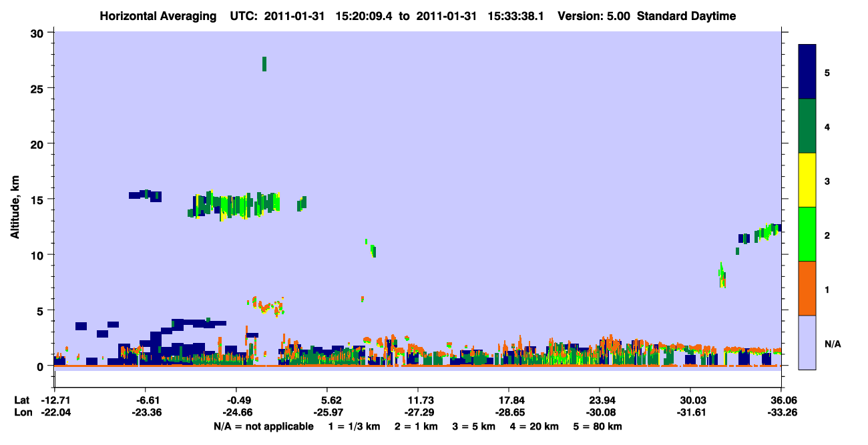Click the 'Lon' row label
This screenshot has height=445, width=868.
(23, 413)
